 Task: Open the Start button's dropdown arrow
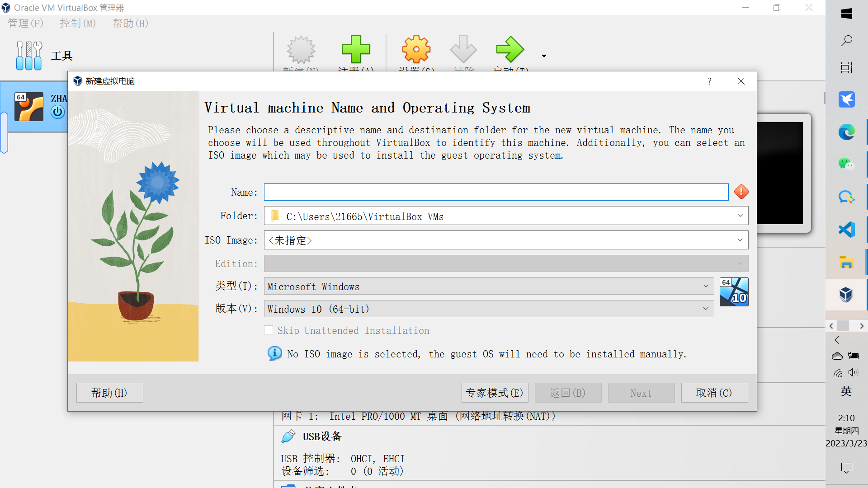click(x=544, y=56)
